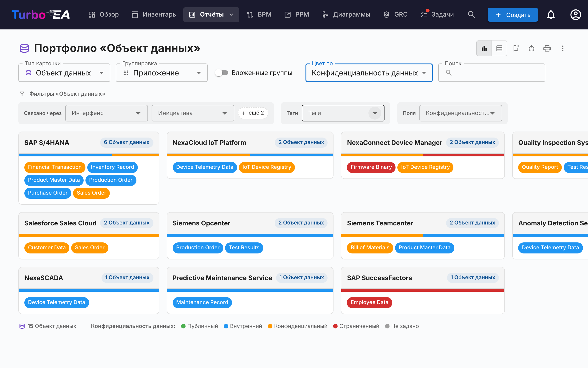Open the Поля Конфиденциальность dropdown
The width and height of the screenshot is (588, 368).
[x=461, y=113]
